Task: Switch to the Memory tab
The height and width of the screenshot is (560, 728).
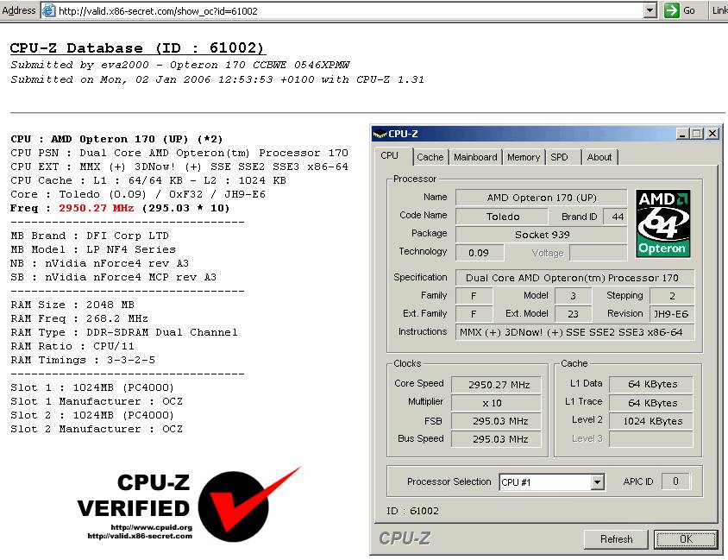Action: [x=524, y=157]
